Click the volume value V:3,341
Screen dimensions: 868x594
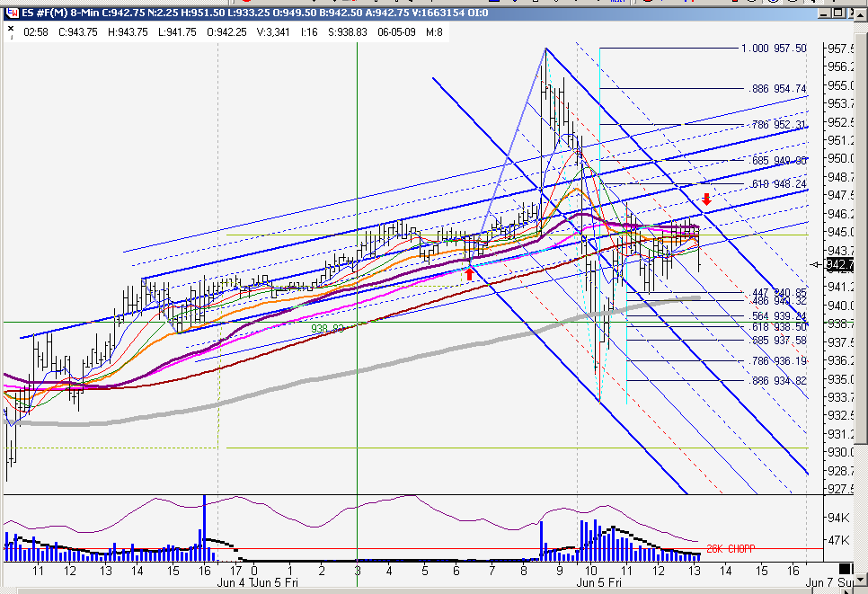point(273,32)
